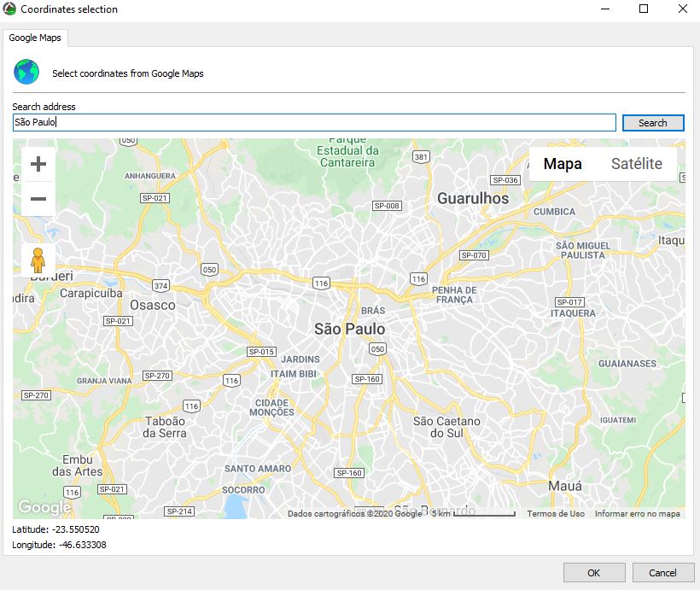The height and width of the screenshot is (590, 700).
Task: Click the Cancel button
Action: [x=663, y=573]
